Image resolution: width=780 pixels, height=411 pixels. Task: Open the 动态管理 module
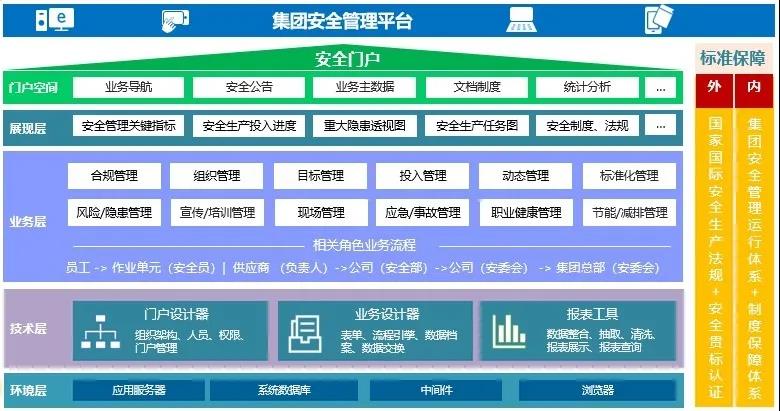coord(525,176)
